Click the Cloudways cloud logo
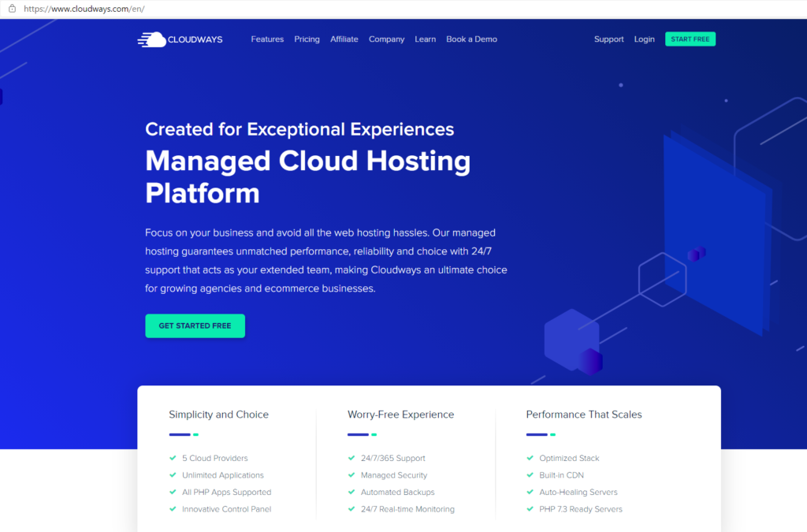 180,39
